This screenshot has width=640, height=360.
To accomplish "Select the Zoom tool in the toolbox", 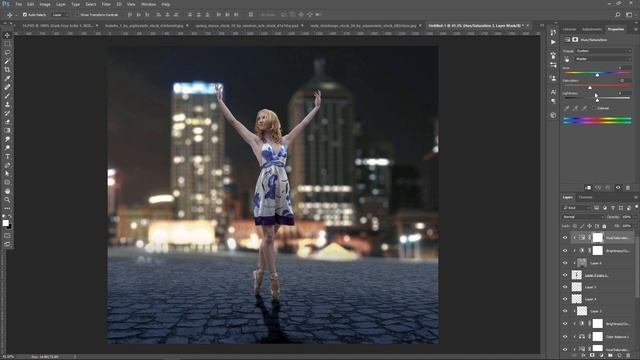I will tap(7, 200).
